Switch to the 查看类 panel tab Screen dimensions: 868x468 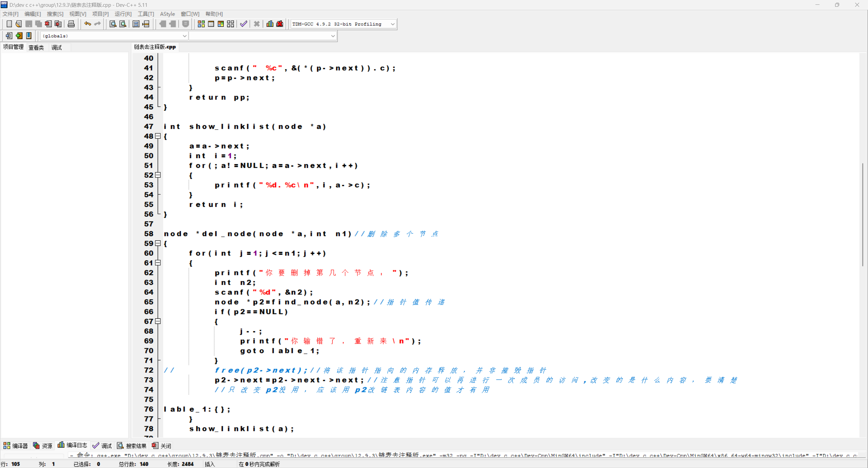(x=36, y=47)
